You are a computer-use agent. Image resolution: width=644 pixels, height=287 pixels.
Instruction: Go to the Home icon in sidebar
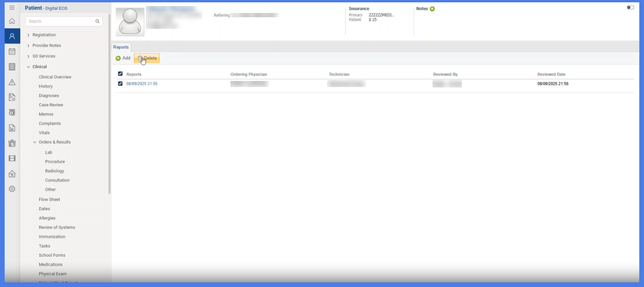pos(12,21)
